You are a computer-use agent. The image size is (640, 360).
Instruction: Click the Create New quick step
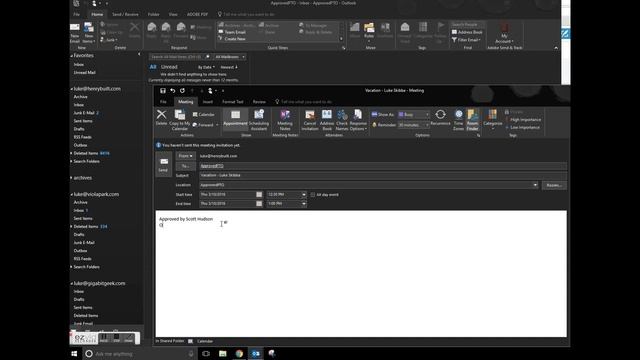click(232, 39)
